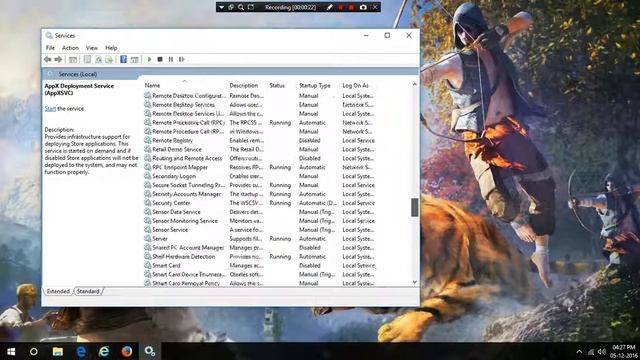Sort by the Description column header
Viewport: 640px width, 360px height.
247,85
